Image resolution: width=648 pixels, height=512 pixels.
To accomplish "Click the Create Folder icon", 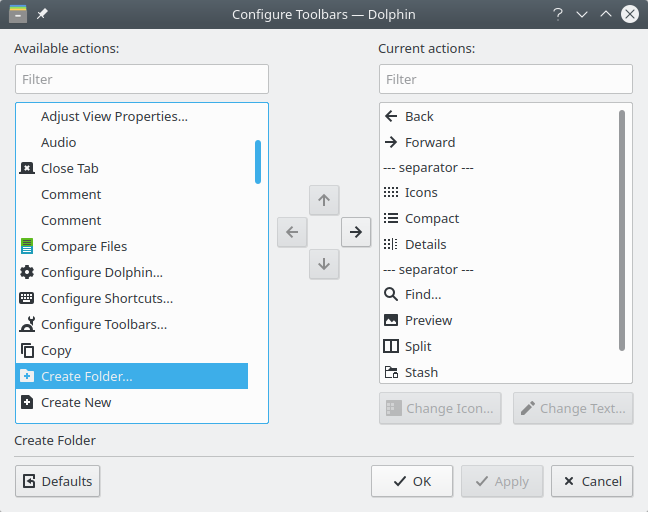I will point(27,376).
